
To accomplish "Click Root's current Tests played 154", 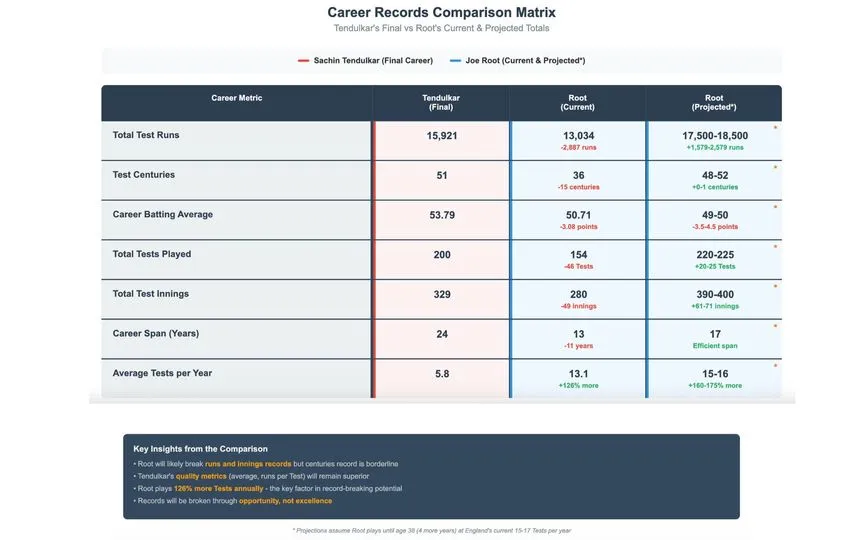I will coord(579,255).
